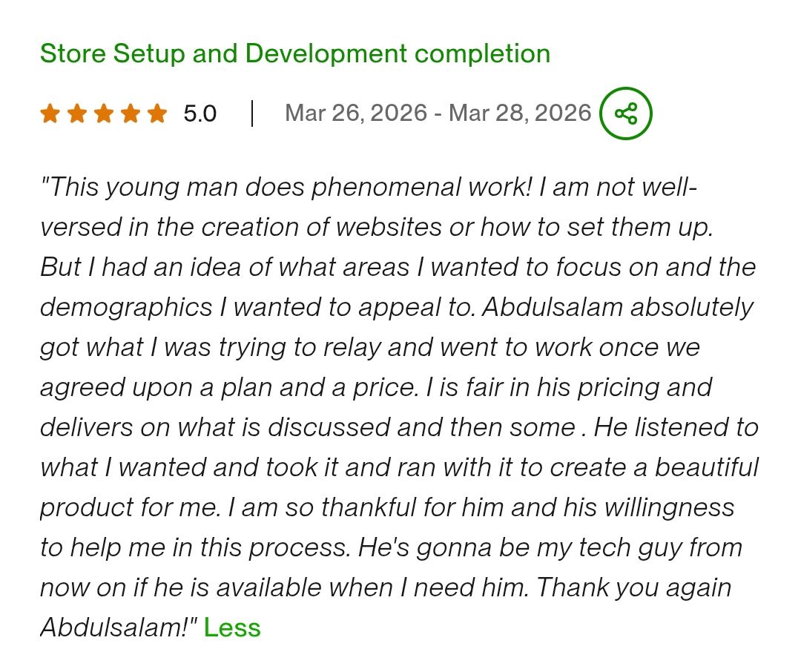Click the 5.0 rating score

(x=200, y=113)
